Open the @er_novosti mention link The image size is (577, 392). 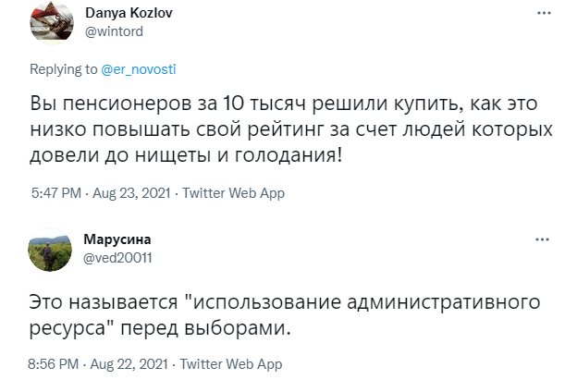tap(139, 69)
